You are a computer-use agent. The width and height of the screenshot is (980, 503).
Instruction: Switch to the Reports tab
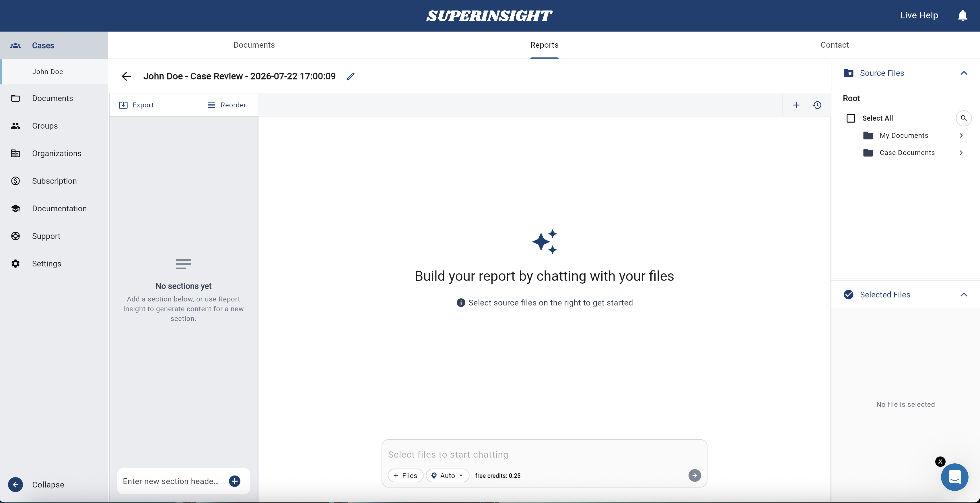tap(545, 45)
